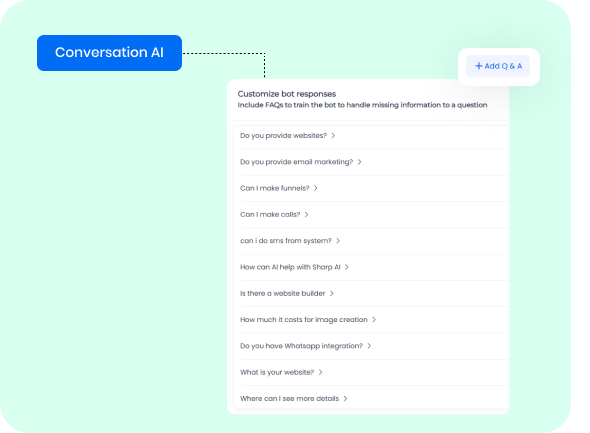Screen dimensions: 590x433
Task: Click chevron after "Where can I see more details"
Action: point(345,399)
